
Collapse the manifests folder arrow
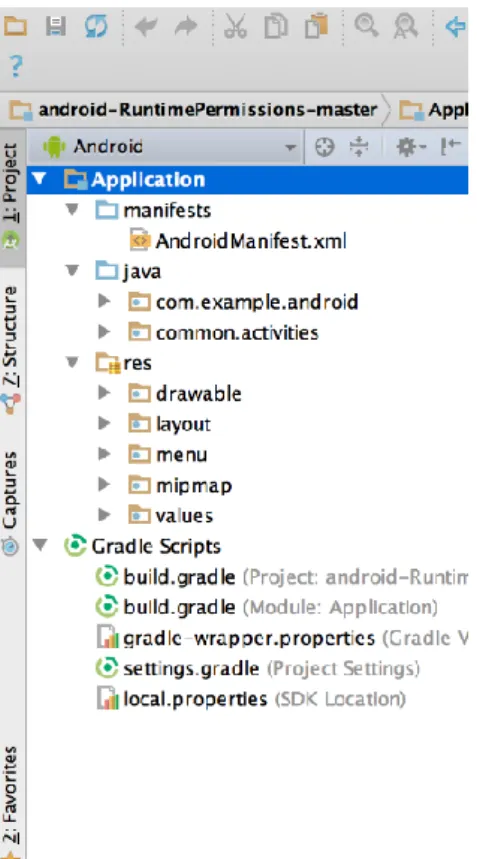coord(72,210)
